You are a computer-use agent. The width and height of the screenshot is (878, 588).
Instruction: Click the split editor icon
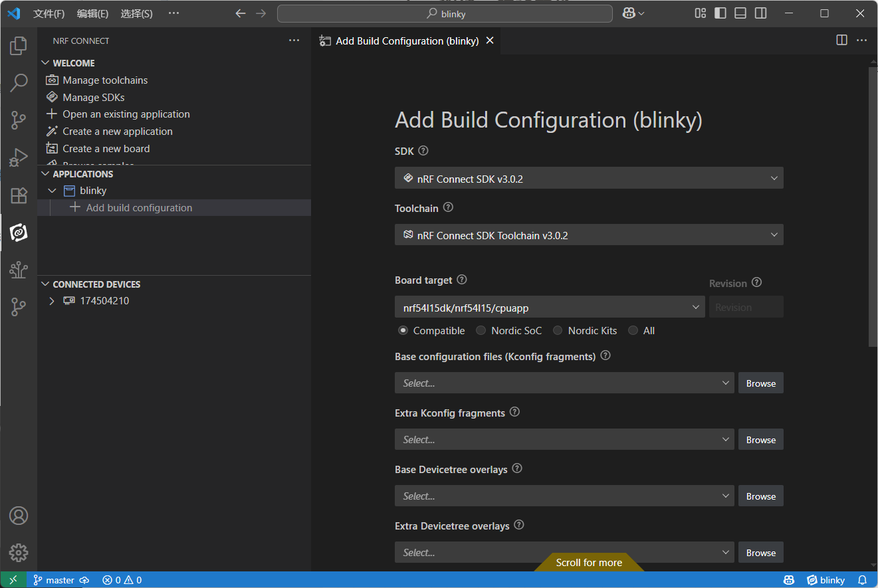841,41
